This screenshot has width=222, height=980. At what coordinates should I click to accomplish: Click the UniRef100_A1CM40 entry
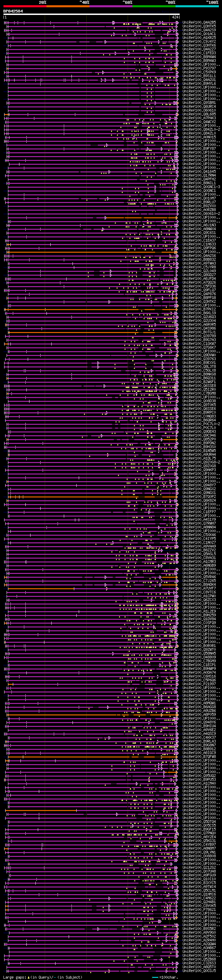[199, 783]
